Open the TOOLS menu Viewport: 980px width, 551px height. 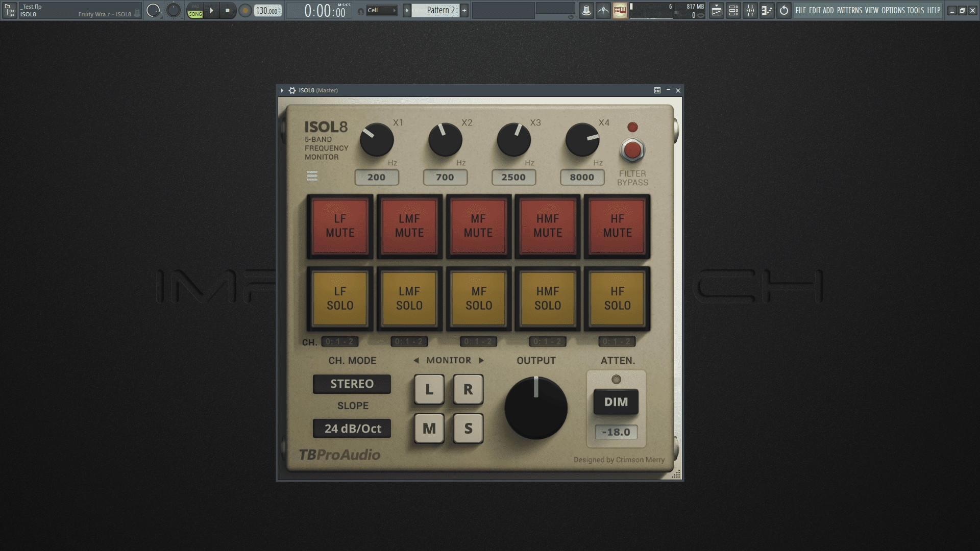916,10
